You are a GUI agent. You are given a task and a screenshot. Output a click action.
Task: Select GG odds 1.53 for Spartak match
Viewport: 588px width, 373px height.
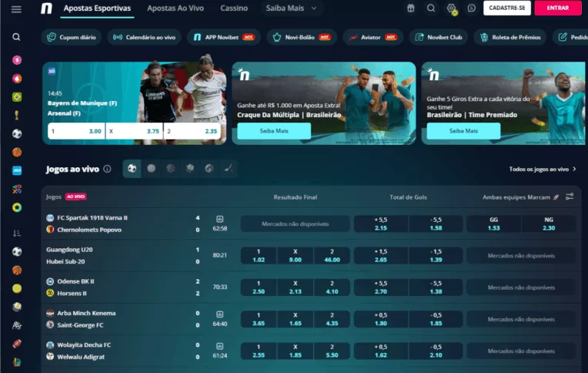tap(493, 223)
